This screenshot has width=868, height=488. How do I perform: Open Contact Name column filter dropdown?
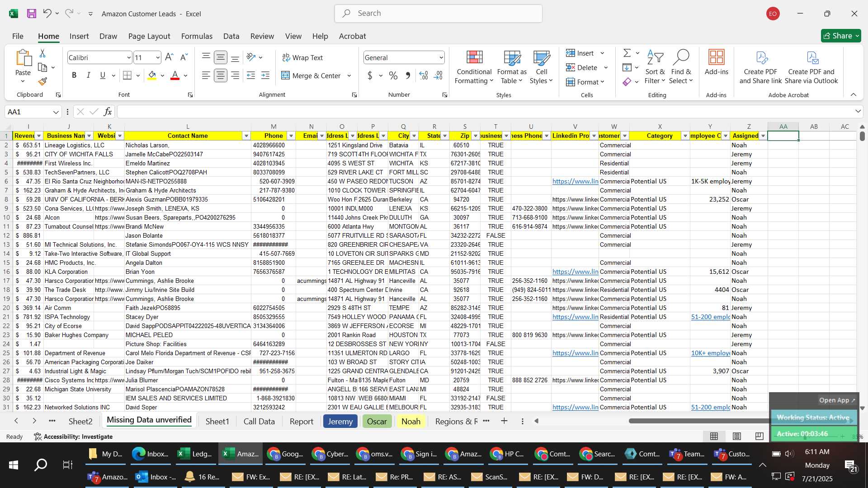pos(246,136)
